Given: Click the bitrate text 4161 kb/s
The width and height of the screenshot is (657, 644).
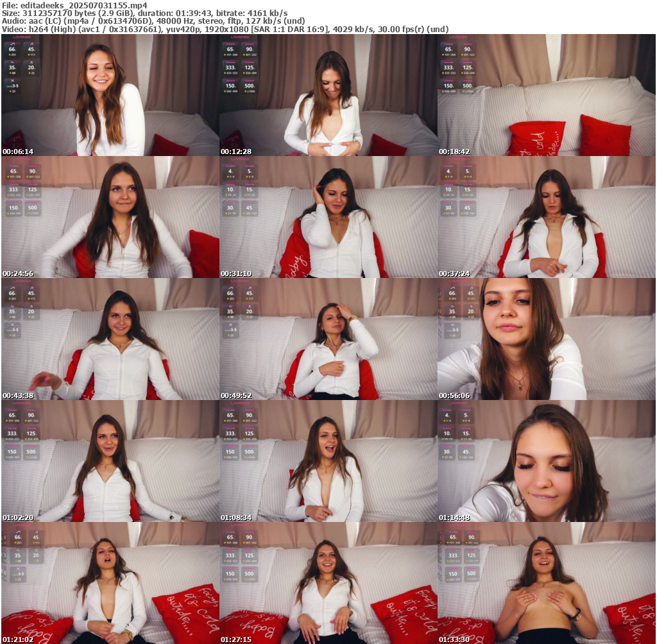Looking at the screenshot, I should coord(268,13).
